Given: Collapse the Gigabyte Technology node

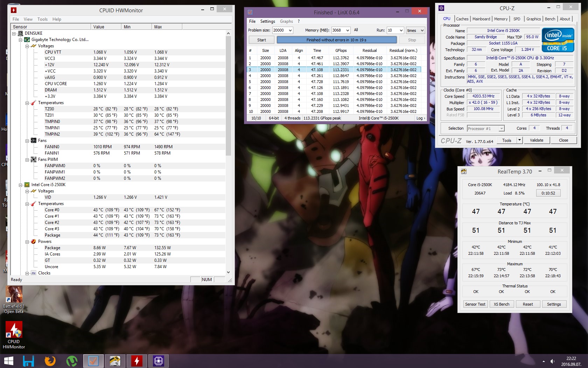Looking at the screenshot, I should click(21, 40).
